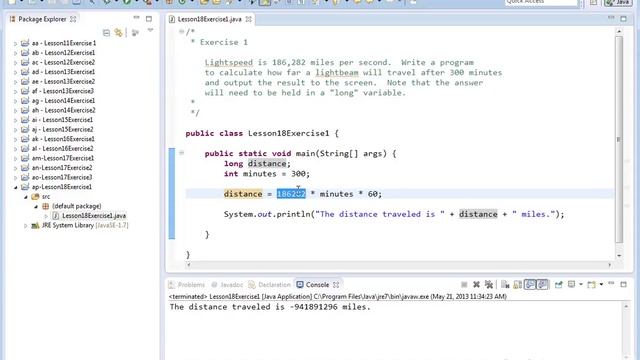Close the Console tab
Viewport: 640px width, 360px height.
[336, 284]
